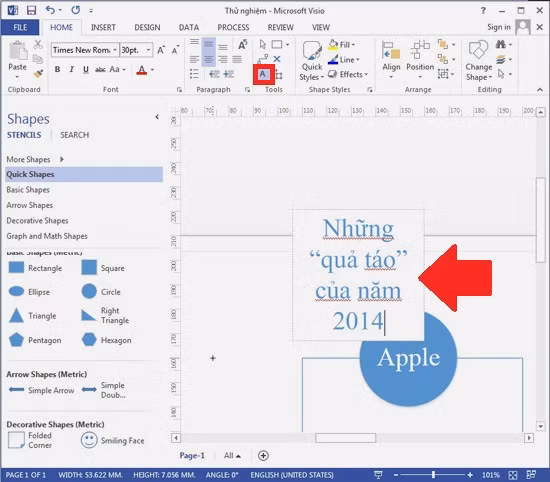Image resolution: width=550 pixels, height=482 pixels.
Task: Click the zoom slider handle
Action: pos(434,475)
